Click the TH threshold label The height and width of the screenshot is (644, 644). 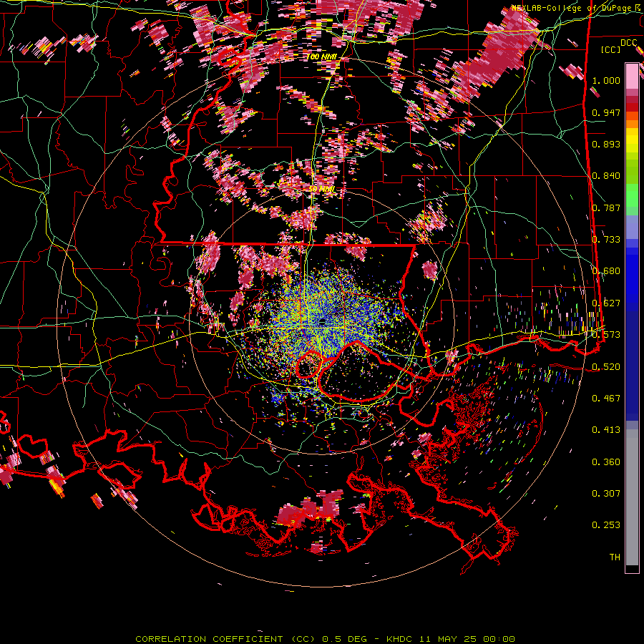click(615, 557)
